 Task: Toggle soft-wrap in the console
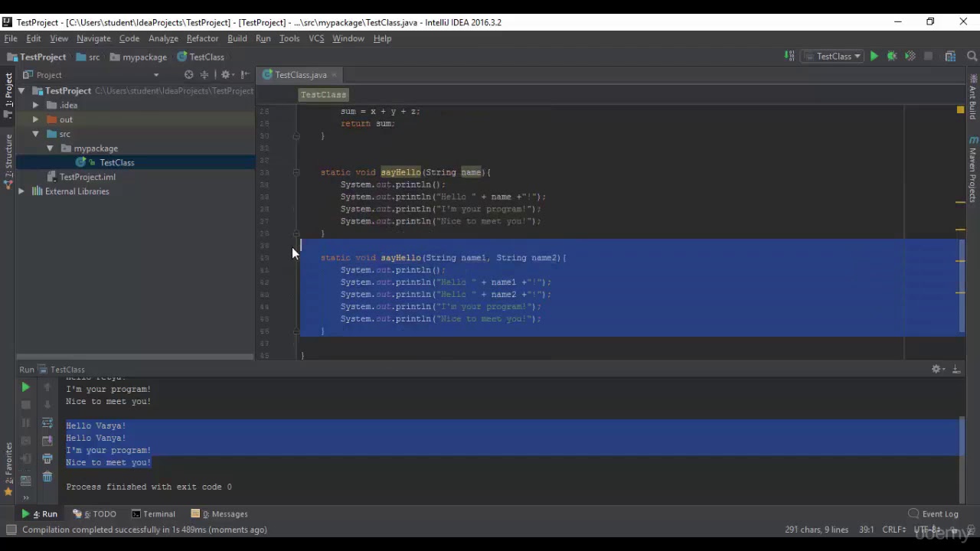[47, 422]
